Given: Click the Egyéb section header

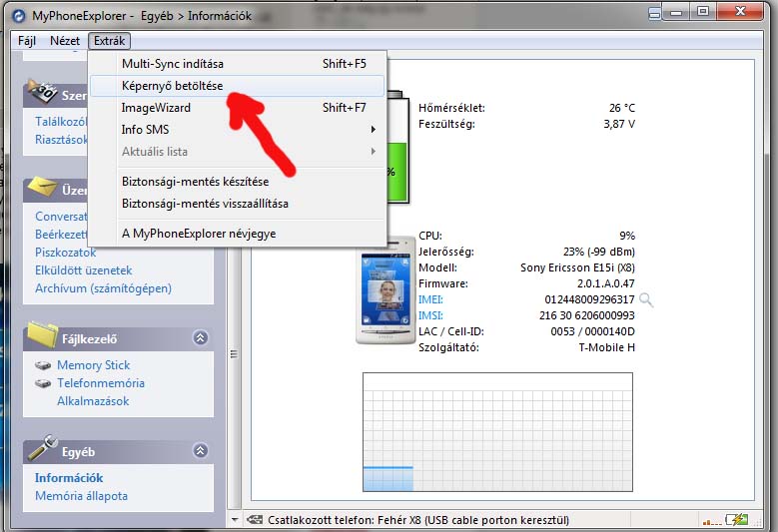Looking at the screenshot, I should click(118, 452).
